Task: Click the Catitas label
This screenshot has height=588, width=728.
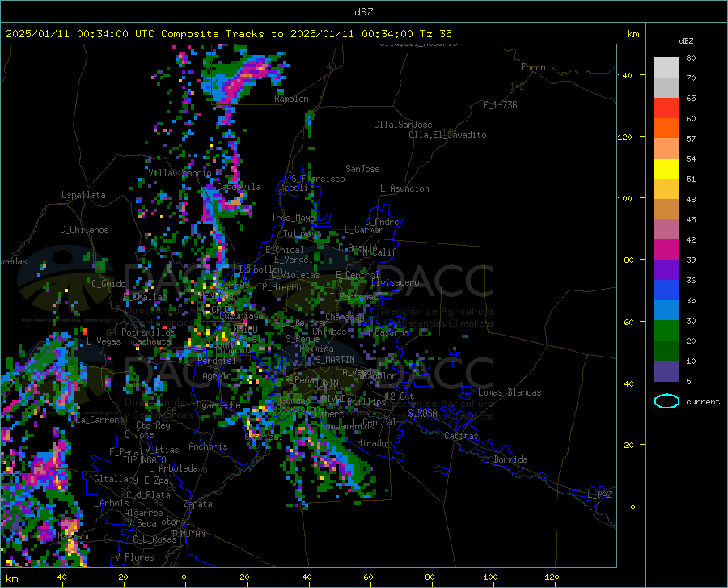Action: [x=462, y=436]
